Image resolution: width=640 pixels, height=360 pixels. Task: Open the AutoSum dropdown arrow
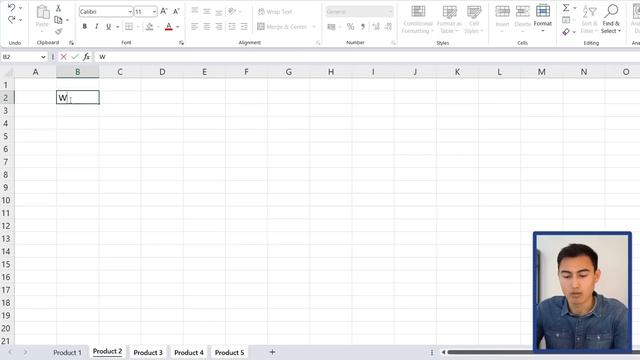point(575,8)
